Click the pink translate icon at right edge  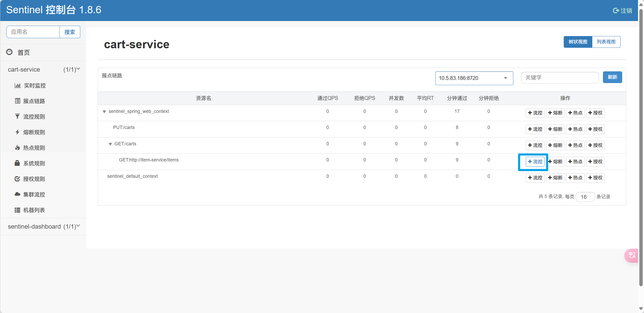[x=632, y=255]
